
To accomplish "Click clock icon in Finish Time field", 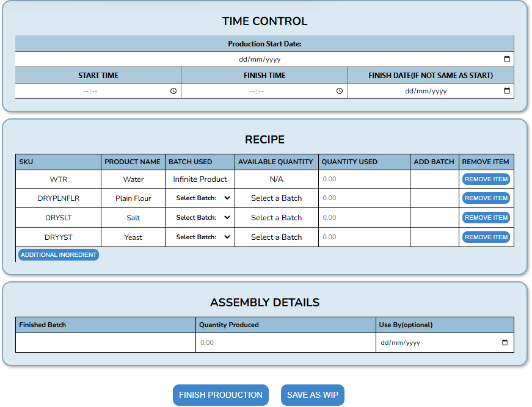I will (x=340, y=91).
